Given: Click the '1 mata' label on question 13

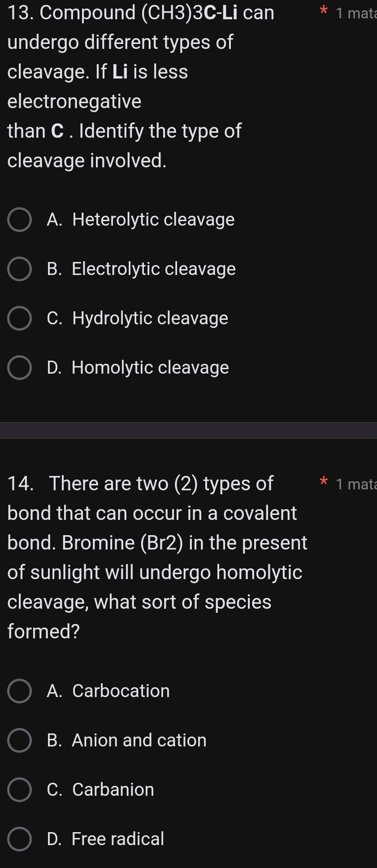Looking at the screenshot, I should click(356, 13).
